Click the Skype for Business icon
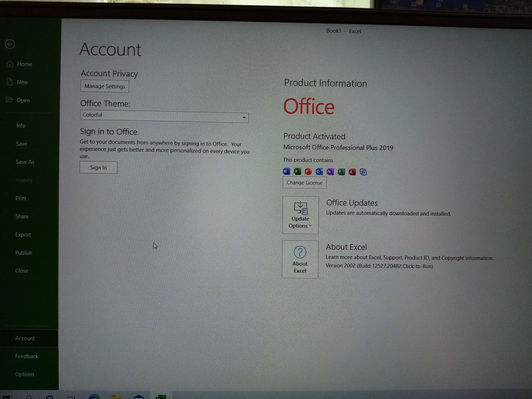The image size is (532, 399). [363, 172]
